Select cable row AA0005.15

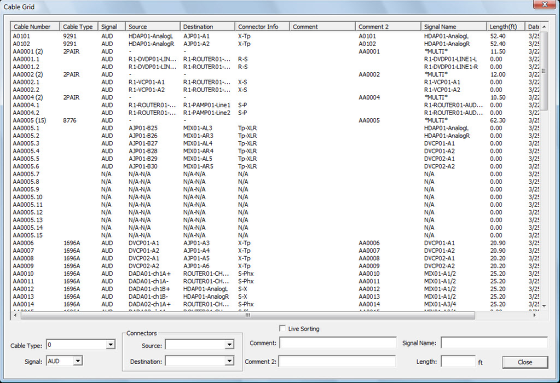(x=274, y=235)
